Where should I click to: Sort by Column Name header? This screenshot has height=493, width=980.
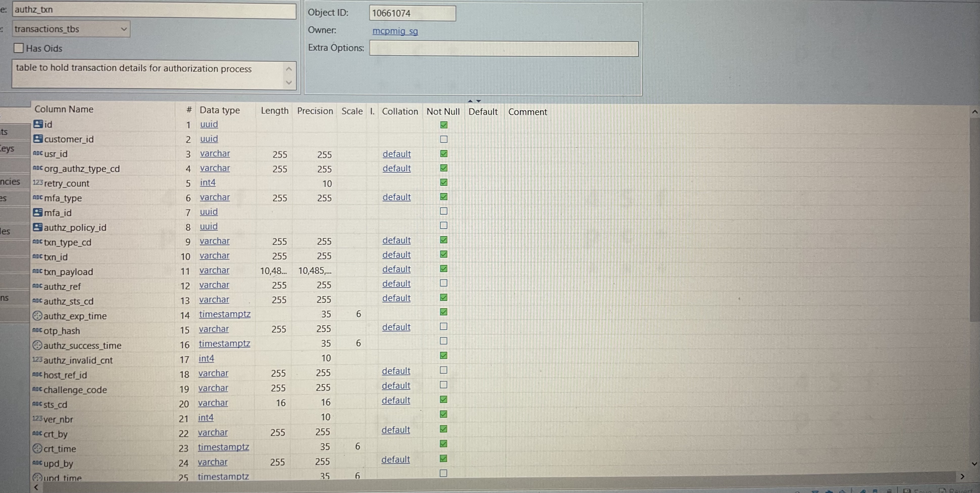tap(64, 110)
